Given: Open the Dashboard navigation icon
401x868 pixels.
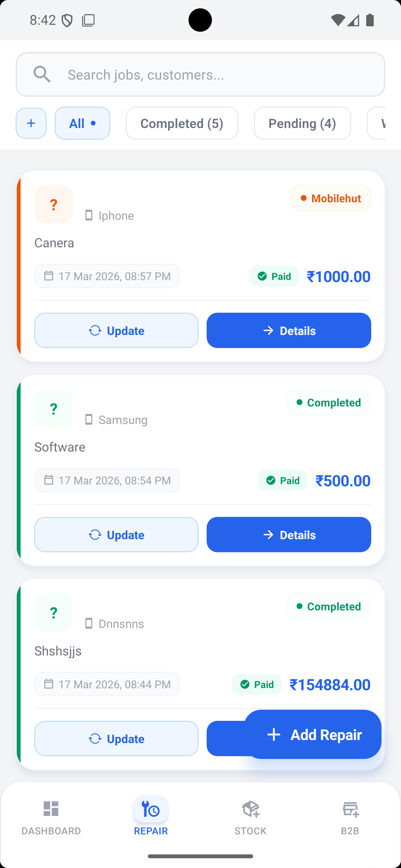Looking at the screenshot, I should [x=51, y=809].
